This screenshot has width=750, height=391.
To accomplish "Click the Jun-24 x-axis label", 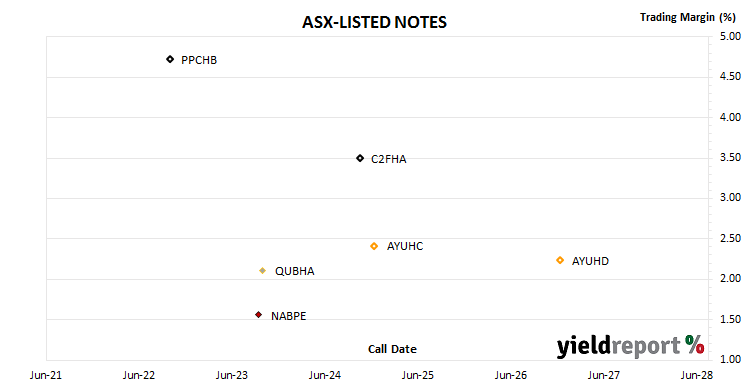I will tap(325, 375).
